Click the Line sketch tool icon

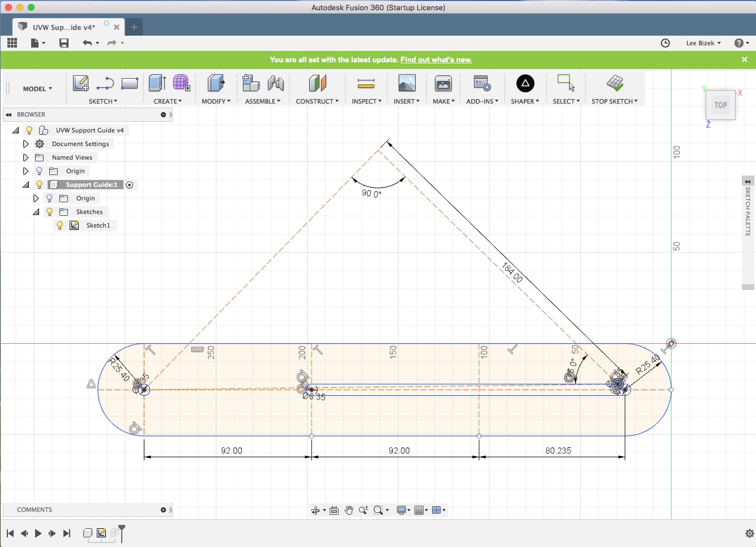pos(105,84)
